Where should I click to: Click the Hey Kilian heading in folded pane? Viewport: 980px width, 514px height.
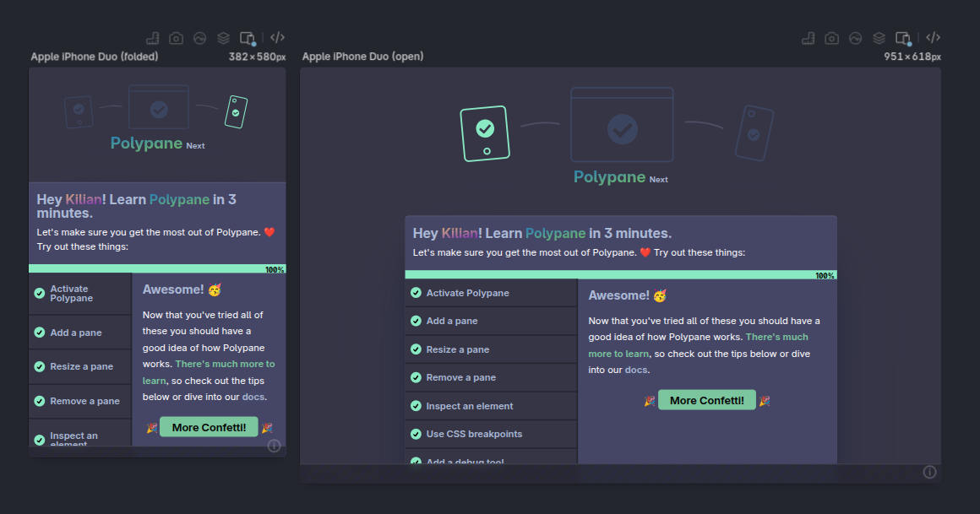tap(136, 206)
